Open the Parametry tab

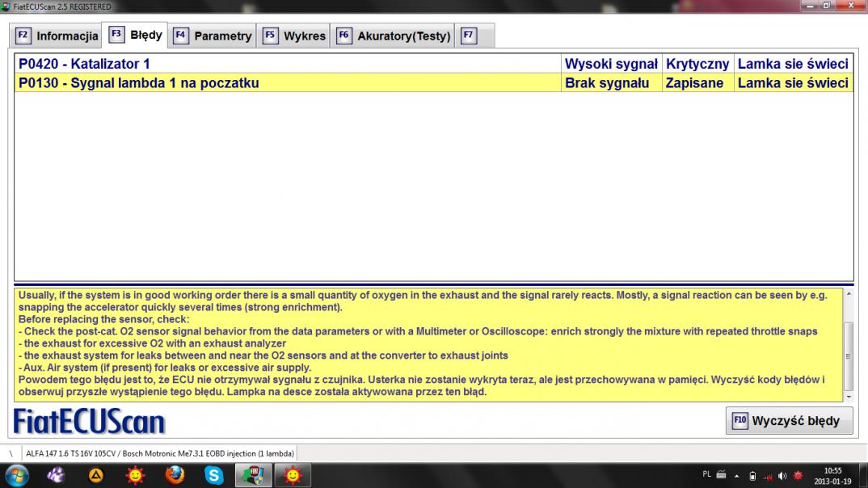(x=212, y=36)
